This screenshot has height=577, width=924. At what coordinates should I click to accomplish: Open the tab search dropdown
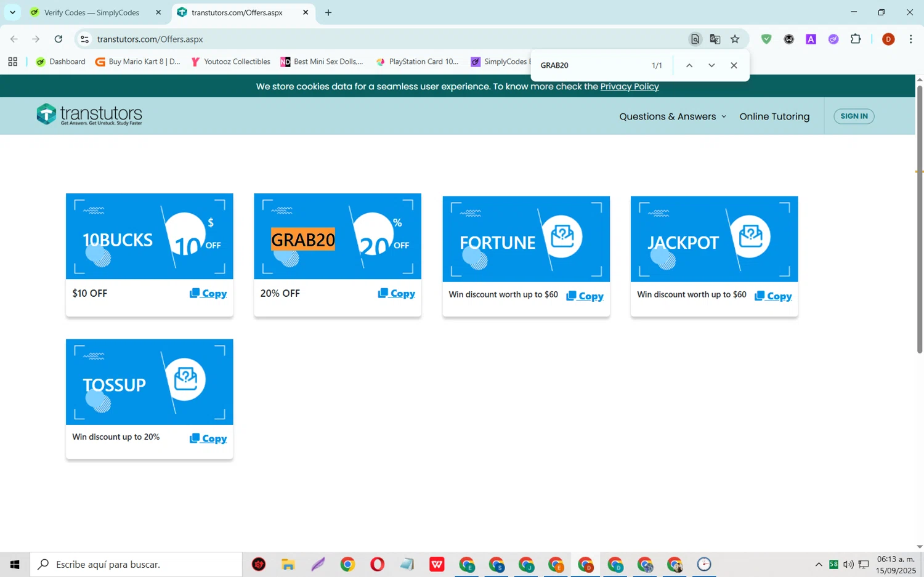12,12
